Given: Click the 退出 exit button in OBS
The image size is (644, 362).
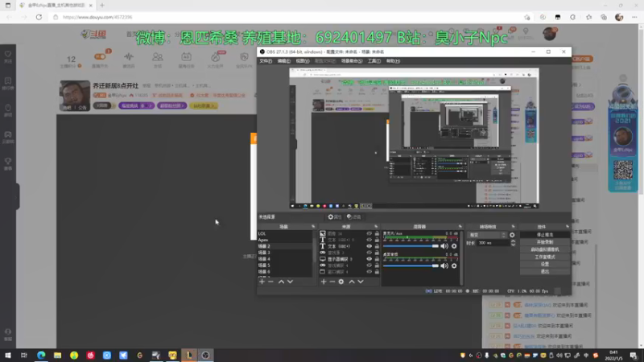Looking at the screenshot, I should tap(545, 271).
